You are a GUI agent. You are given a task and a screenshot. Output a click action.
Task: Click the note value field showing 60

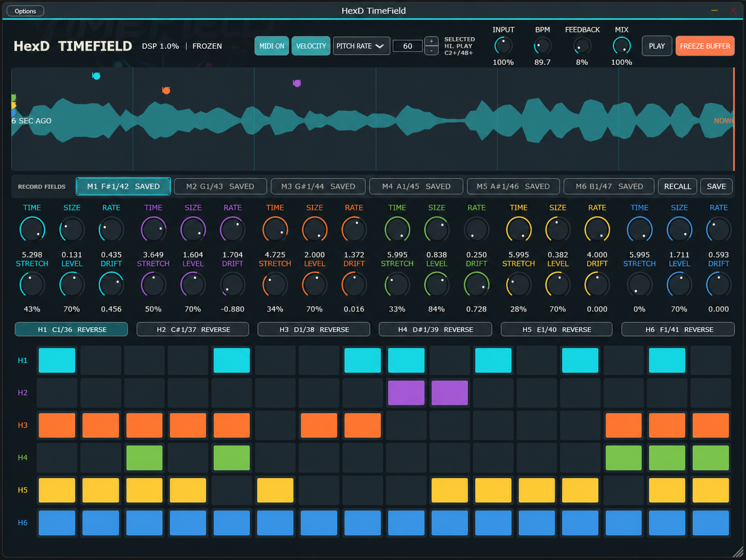pos(408,46)
